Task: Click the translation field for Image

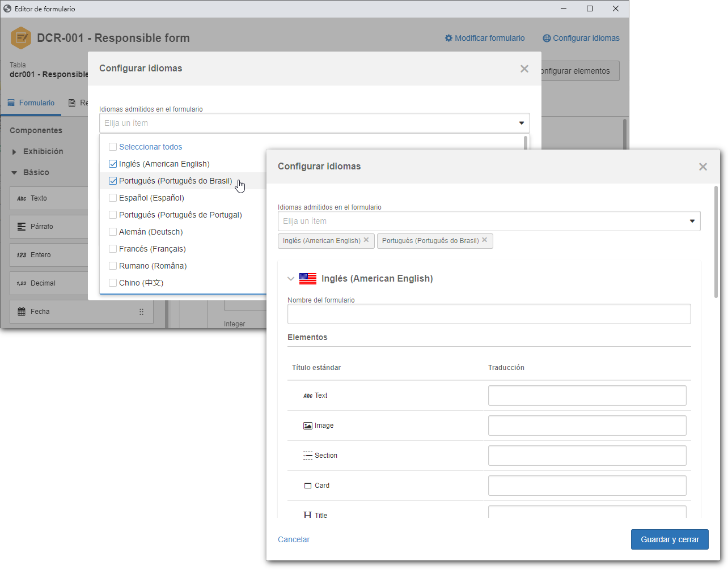Action: tap(587, 426)
